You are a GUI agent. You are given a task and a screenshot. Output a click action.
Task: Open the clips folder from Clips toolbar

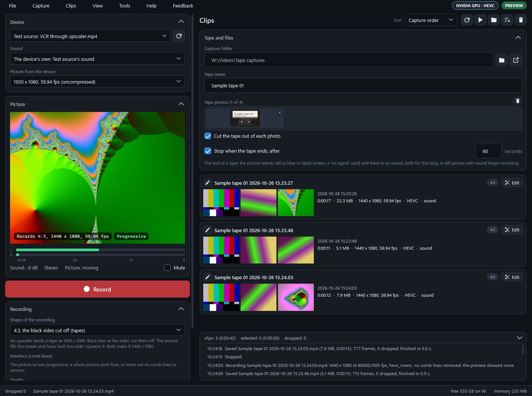[494, 20]
